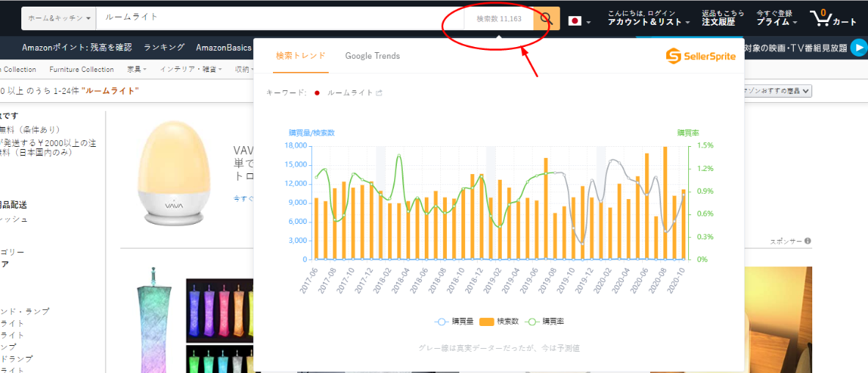Open the ホーム&キッチン category dropdown
Viewport: 868px width, 373px height.
pos(59,18)
